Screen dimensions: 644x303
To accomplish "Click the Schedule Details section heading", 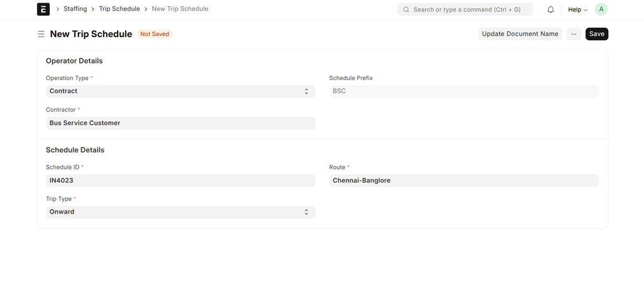I will [x=75, y=150].
